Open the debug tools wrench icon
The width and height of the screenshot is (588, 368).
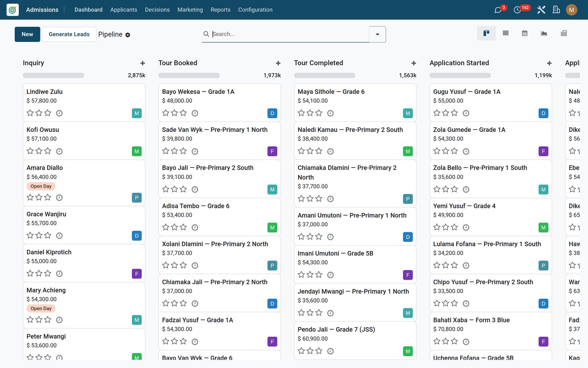coord(541,10)
